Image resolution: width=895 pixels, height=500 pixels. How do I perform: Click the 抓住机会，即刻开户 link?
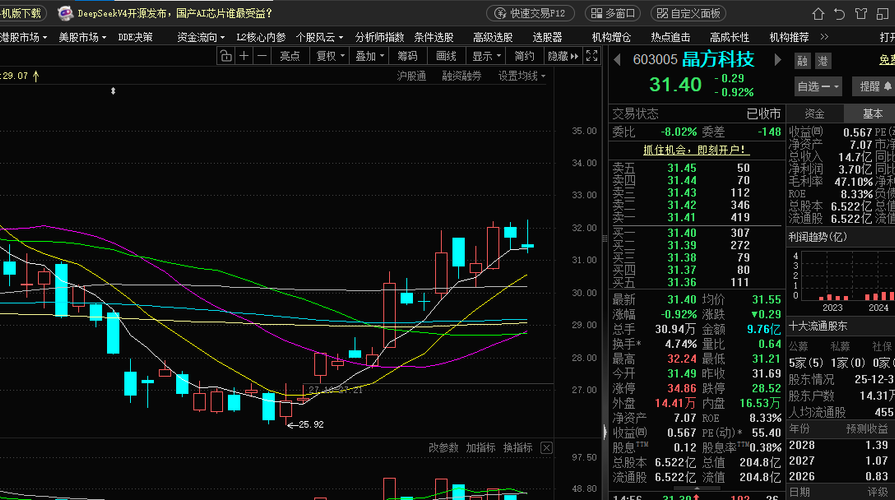pyautogui.click(x=696, y=150)
